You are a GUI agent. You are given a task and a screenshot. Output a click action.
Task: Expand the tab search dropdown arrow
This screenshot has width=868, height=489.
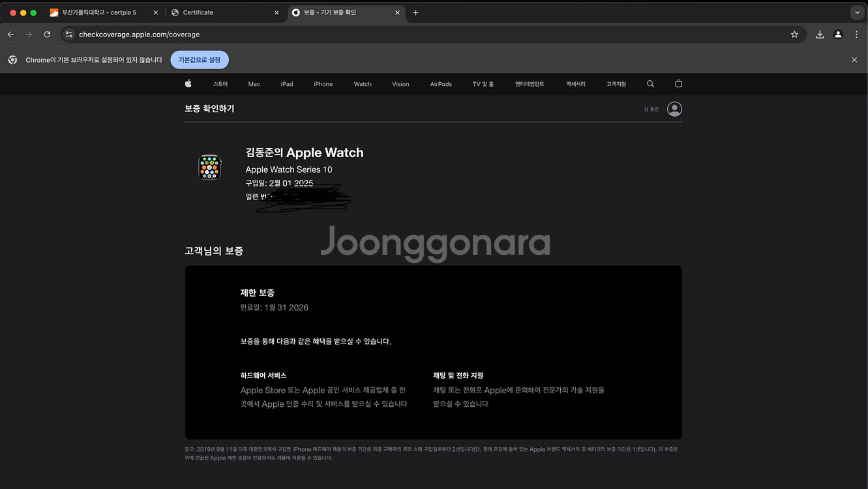tap(858, 12)
